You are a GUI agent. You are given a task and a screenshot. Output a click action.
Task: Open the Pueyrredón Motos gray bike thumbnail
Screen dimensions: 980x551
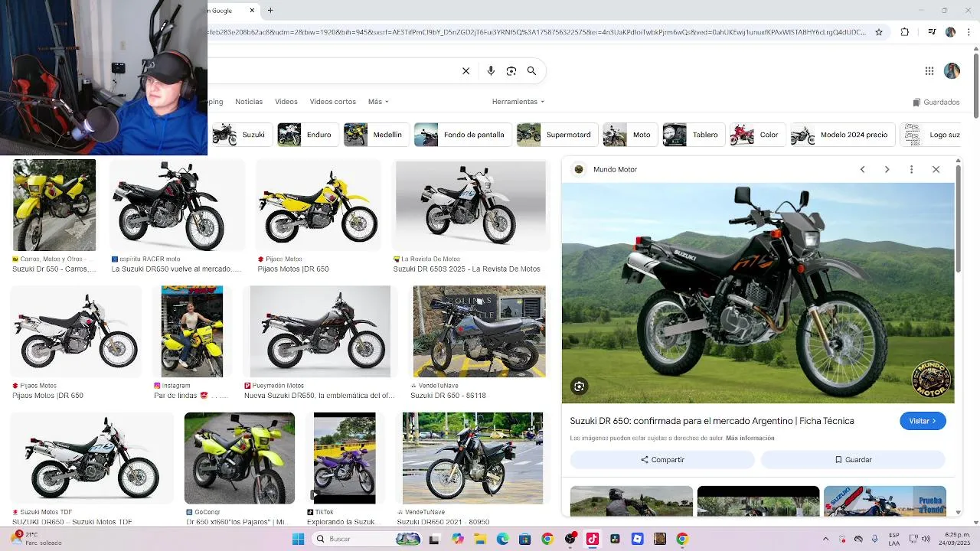point(320,331)
